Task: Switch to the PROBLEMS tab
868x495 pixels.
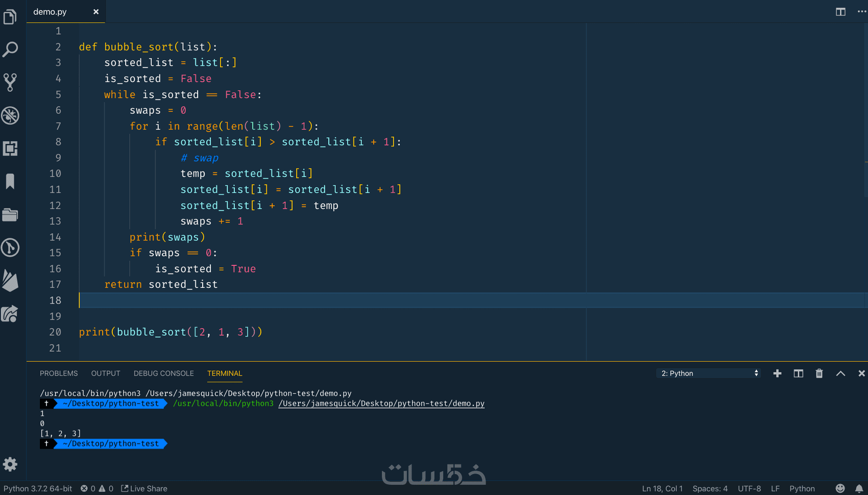Action: (x=59, y=373)
